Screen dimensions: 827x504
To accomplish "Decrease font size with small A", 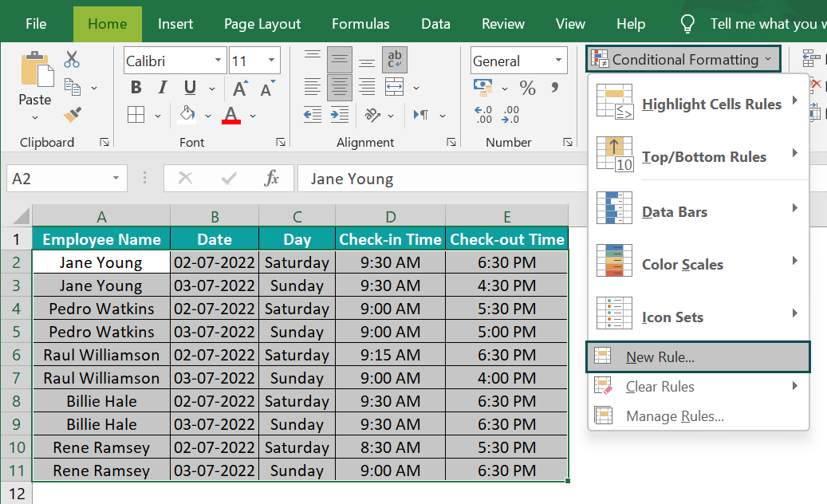I will click(267, 88).
